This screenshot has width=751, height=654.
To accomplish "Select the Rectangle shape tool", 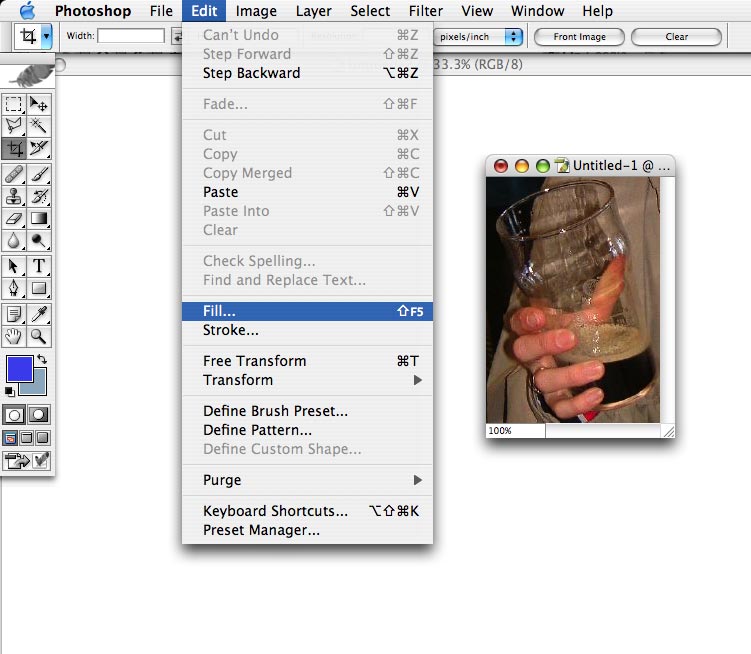I will tap(39, 288).
